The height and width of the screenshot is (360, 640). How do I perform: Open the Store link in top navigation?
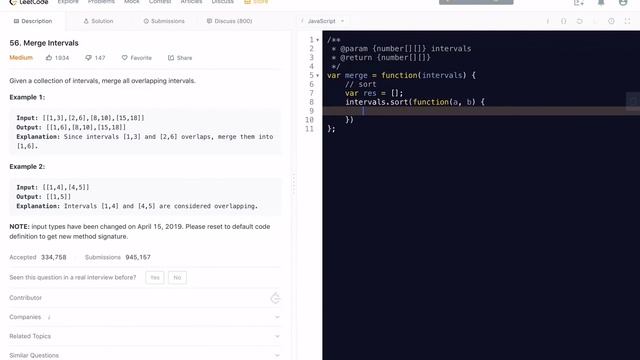pyautogui.click(x=256, y=2)
